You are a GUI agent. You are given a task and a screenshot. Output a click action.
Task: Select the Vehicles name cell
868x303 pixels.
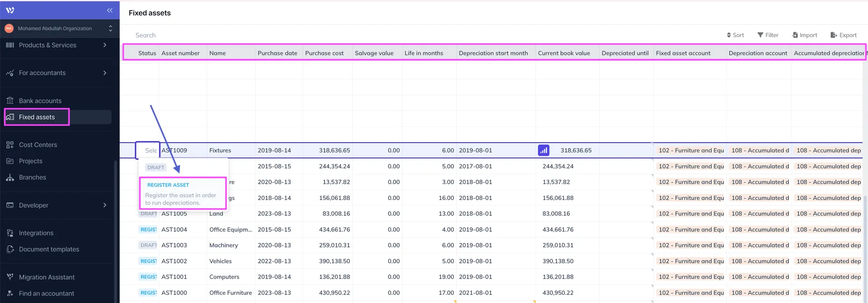[231, 261]
